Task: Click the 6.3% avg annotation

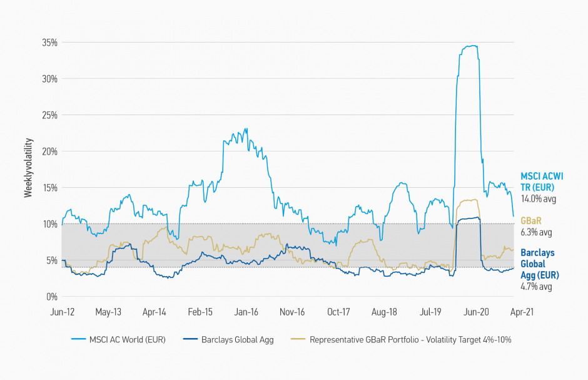Action: (x=536, y=232)
